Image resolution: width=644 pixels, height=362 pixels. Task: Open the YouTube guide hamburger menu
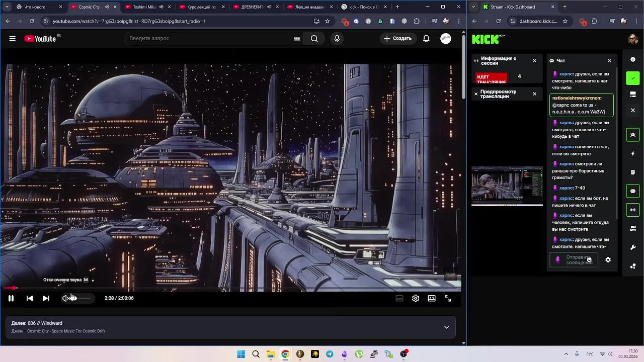[12, 39]
